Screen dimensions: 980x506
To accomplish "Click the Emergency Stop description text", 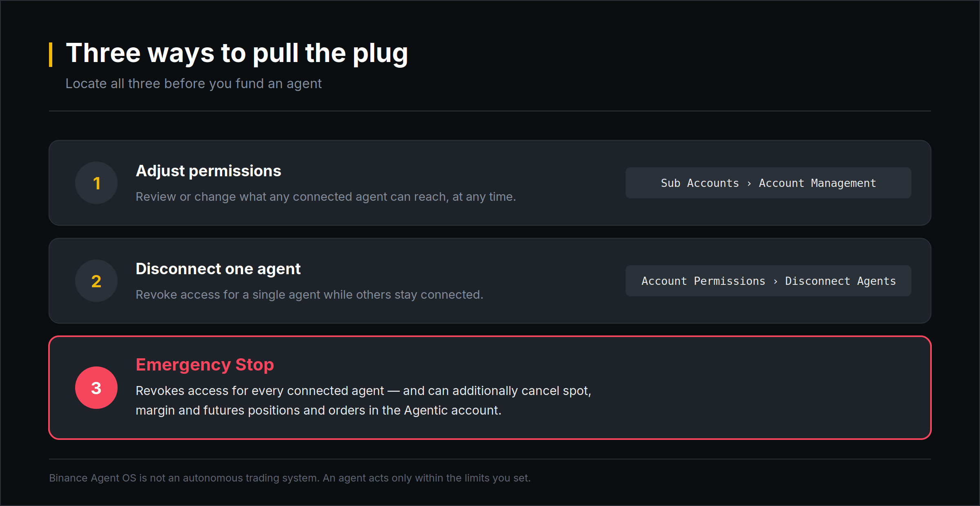I will 363,400.
